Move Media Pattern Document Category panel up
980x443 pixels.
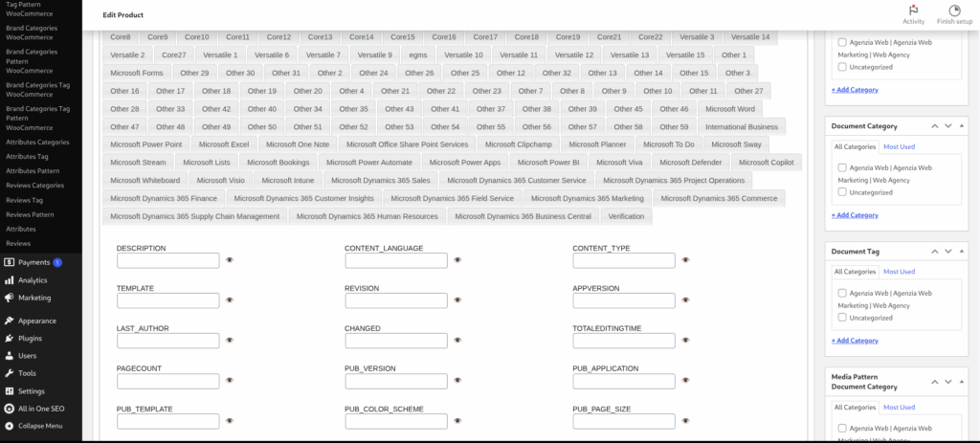pyautogui.click(x=934, y=382)
